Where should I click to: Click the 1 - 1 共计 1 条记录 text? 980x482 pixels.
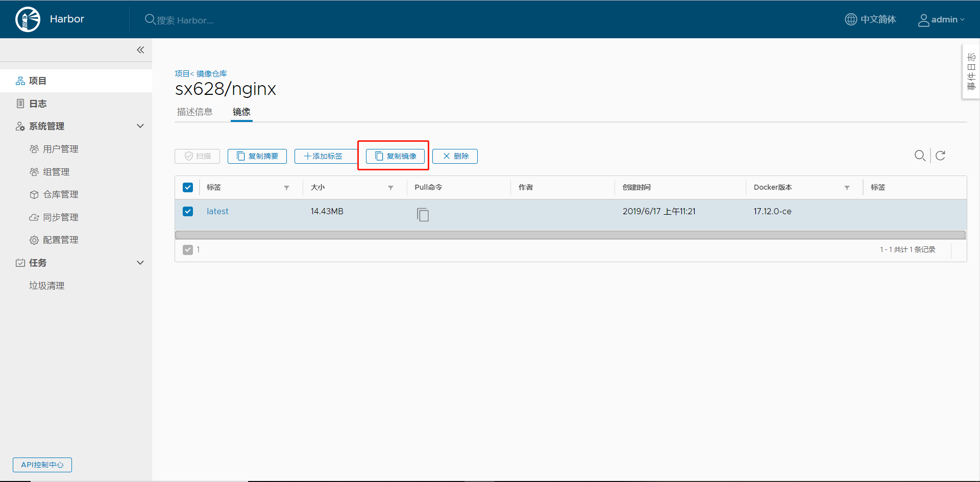point(908,249)
